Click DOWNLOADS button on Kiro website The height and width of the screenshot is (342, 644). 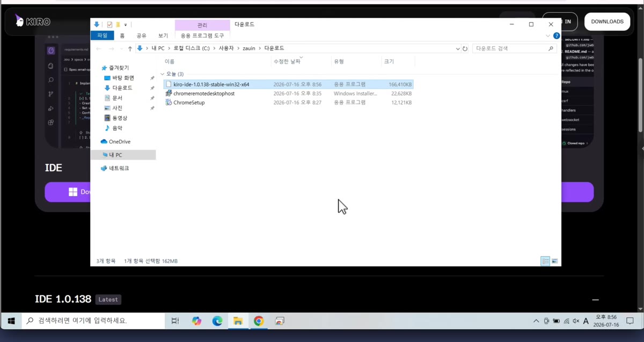(607, 21)
